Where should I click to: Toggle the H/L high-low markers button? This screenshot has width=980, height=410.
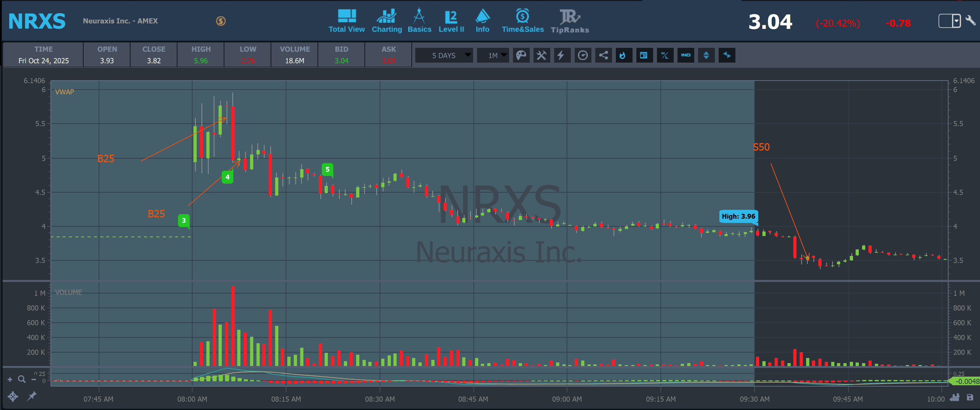[x=665, y=56]
